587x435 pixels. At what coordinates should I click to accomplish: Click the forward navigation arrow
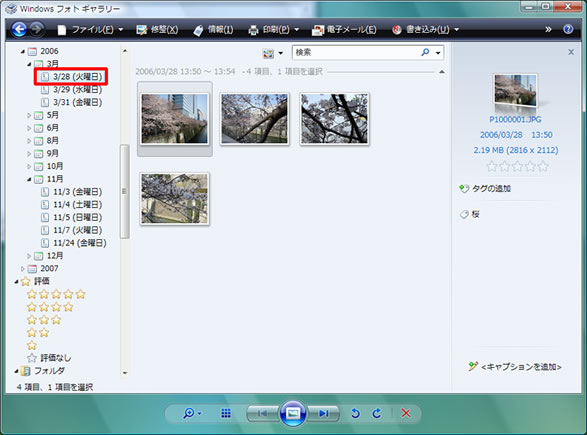click(x=37, y=29)
